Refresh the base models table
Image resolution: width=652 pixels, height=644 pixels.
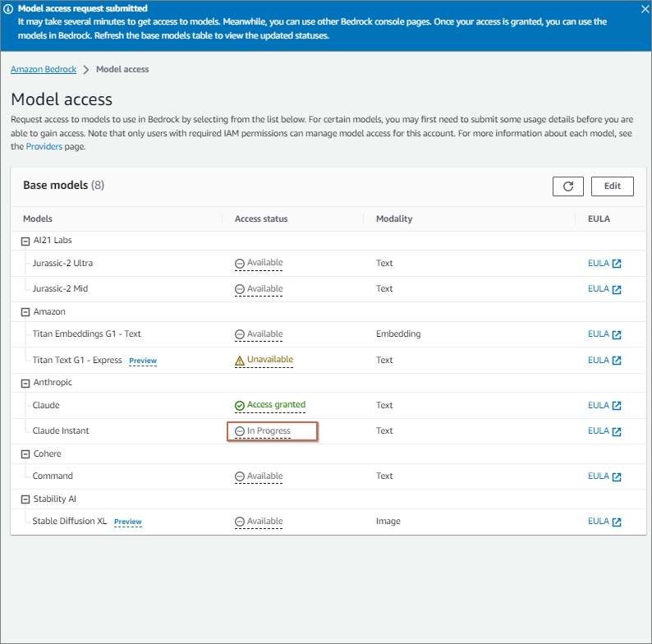pos(567,186)
